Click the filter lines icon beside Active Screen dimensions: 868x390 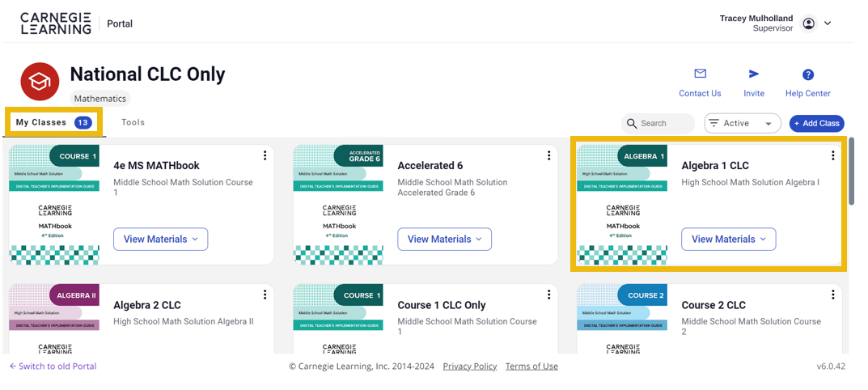[714, 123]
